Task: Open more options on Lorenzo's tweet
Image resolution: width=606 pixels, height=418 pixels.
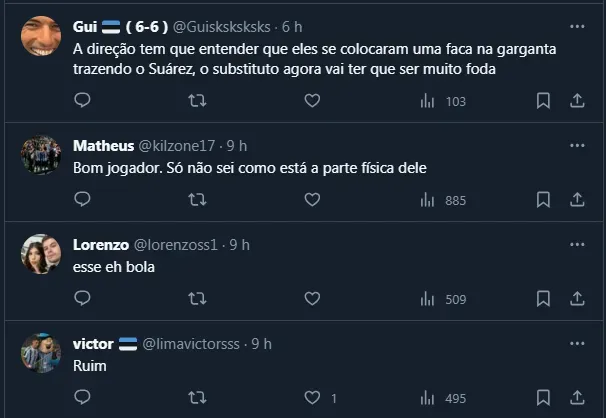Action: 577,245
